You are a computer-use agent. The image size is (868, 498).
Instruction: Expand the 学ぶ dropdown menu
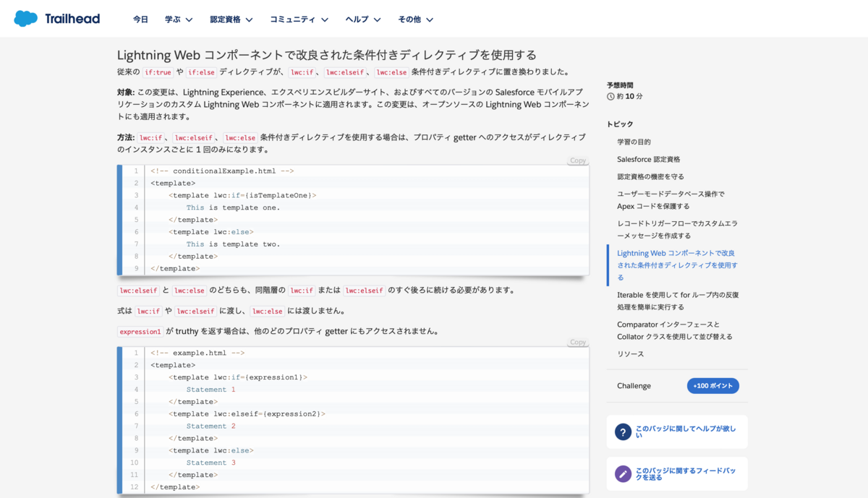pyautogui.click(x=179, y=20)
